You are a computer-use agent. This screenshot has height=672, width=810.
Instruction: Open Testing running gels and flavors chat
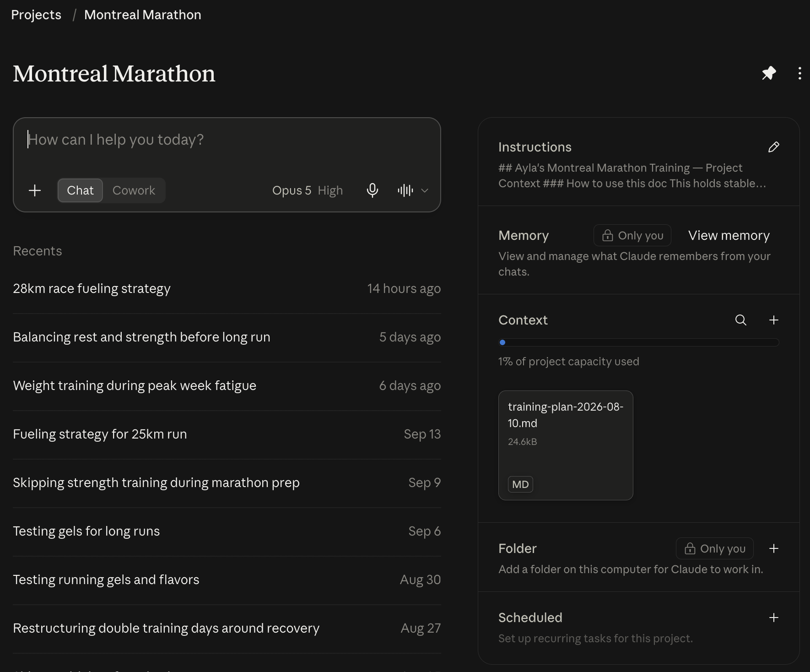point(227,580)
